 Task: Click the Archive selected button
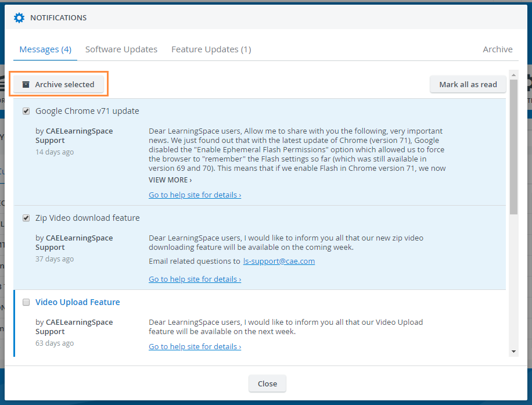(59, 84)
